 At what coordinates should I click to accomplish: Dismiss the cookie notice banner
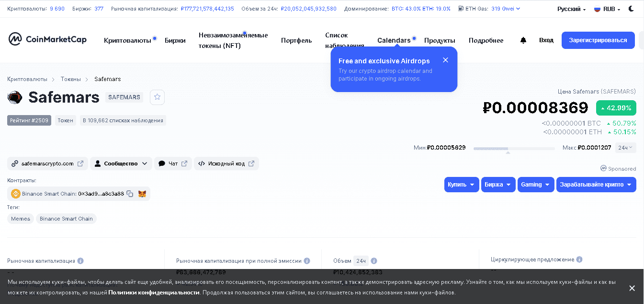point(632,288)
